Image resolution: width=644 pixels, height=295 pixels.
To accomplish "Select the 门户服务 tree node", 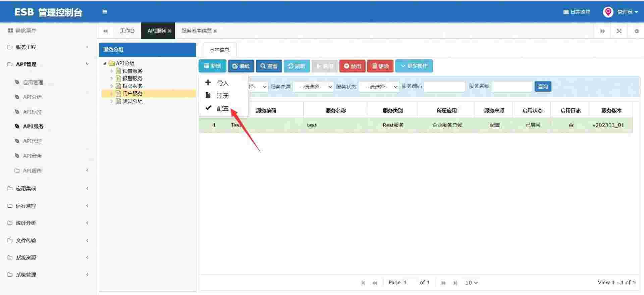I will click(132, 93).
